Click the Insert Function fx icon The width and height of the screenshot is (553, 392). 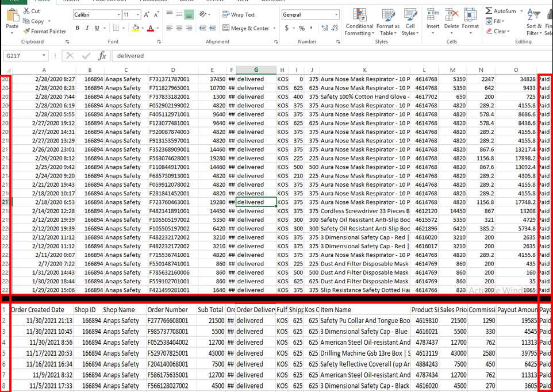[x=102, y=56]
